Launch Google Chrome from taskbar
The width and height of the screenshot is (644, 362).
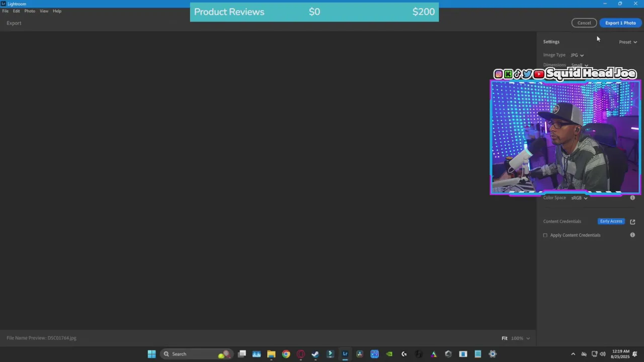(x=286, y=354)
